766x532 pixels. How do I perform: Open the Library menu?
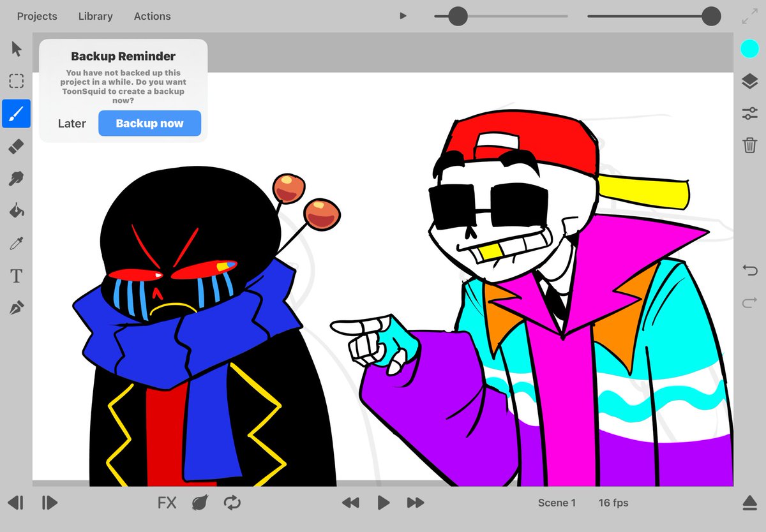[x=96, y=17]
